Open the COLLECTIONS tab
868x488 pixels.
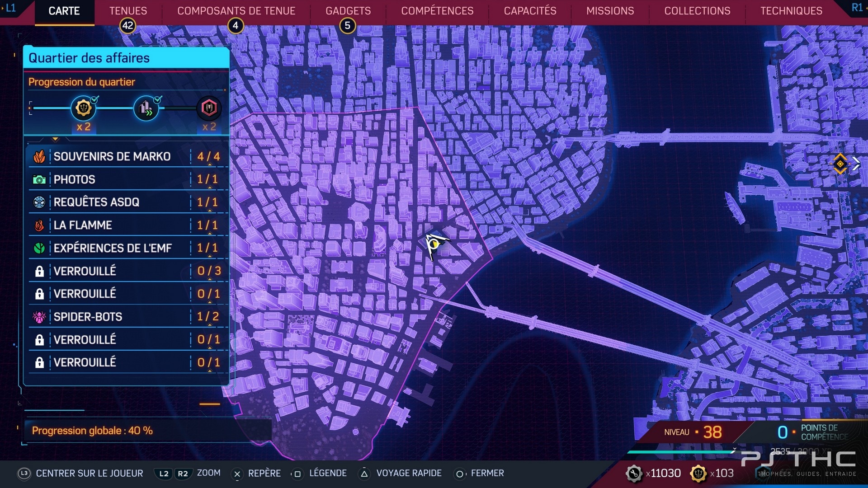click(x=697, y=11)
